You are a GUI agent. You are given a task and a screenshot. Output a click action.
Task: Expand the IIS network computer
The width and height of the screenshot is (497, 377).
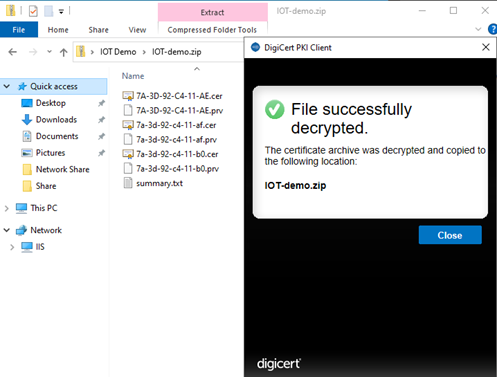click(12, 247)
